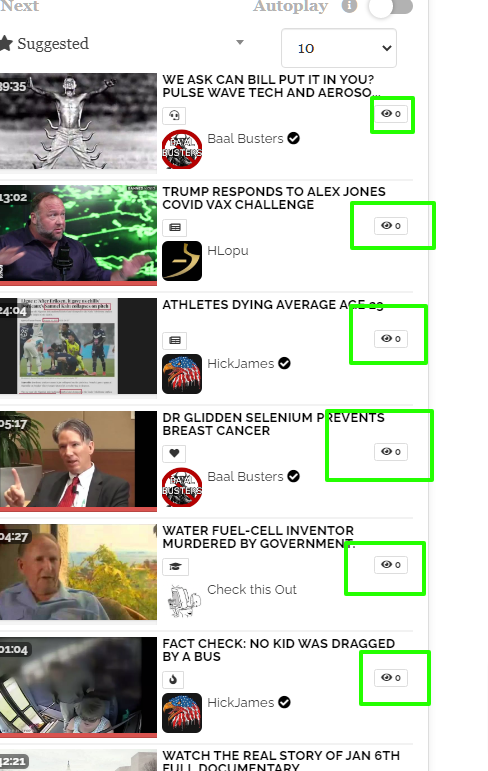Screen dimensions: 488x771
Task: Click view count eye badge on Dr Glidden video
Action: coord(391,451)
